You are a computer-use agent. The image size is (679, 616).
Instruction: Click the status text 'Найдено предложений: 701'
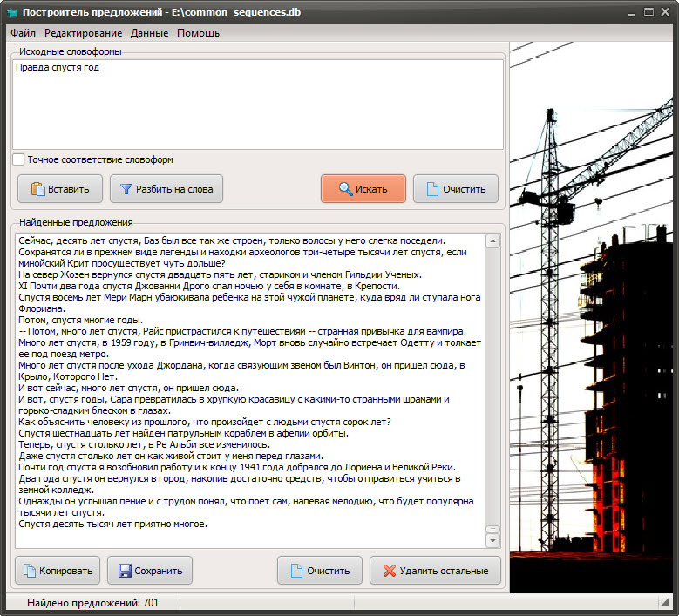click(x=92, y=603)
